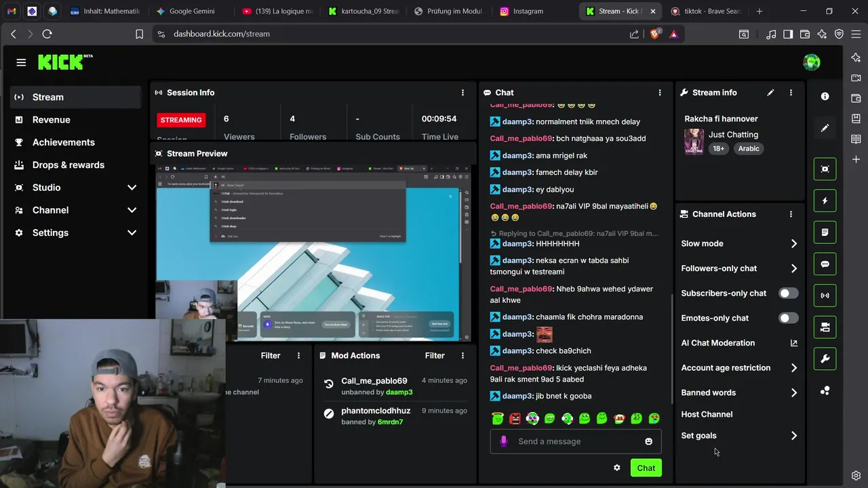Image resolution: width=868 pixels, height=488 pixels.
Task: Open the user profile avatar
Action: click(x=811, y=62)
